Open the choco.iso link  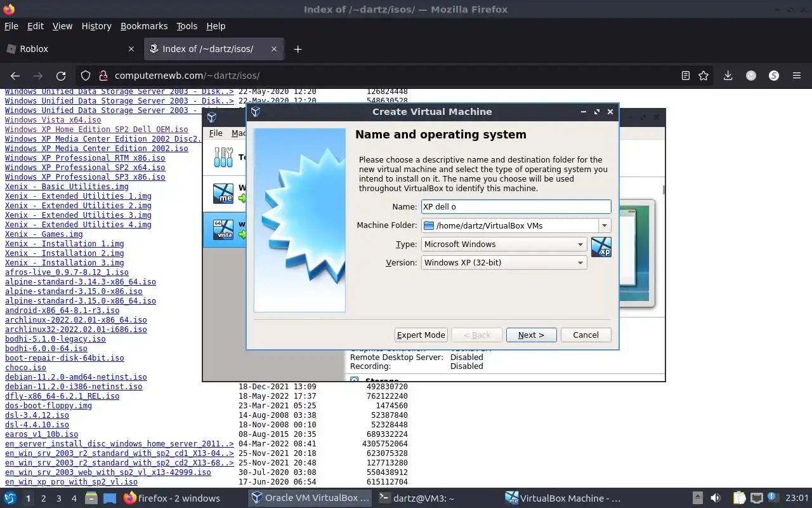point(25,368)
